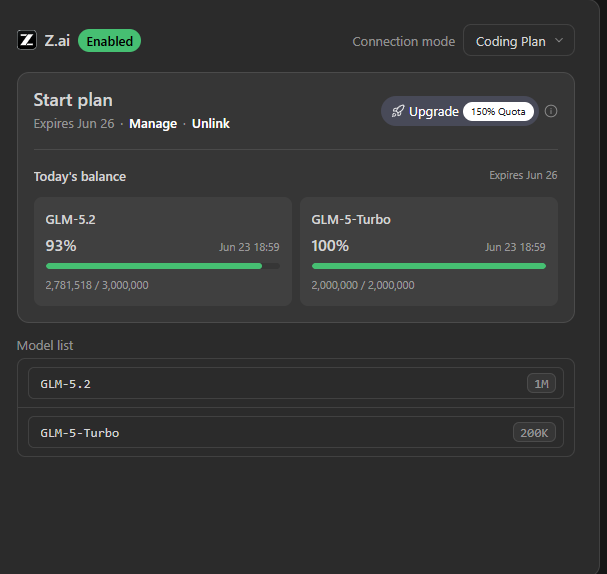The width and height of the screenshot is (607, 574).
Task: Open the Manage link
Action: [153, 124]
